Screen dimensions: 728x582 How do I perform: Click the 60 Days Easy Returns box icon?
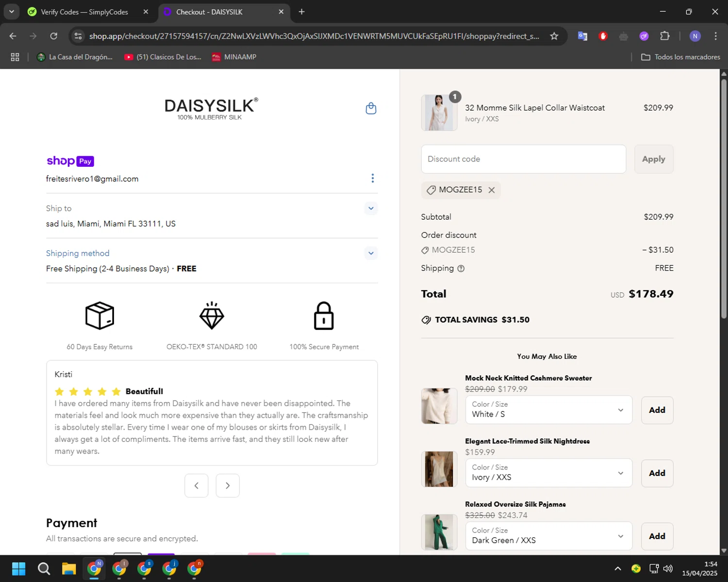point(99,316)
